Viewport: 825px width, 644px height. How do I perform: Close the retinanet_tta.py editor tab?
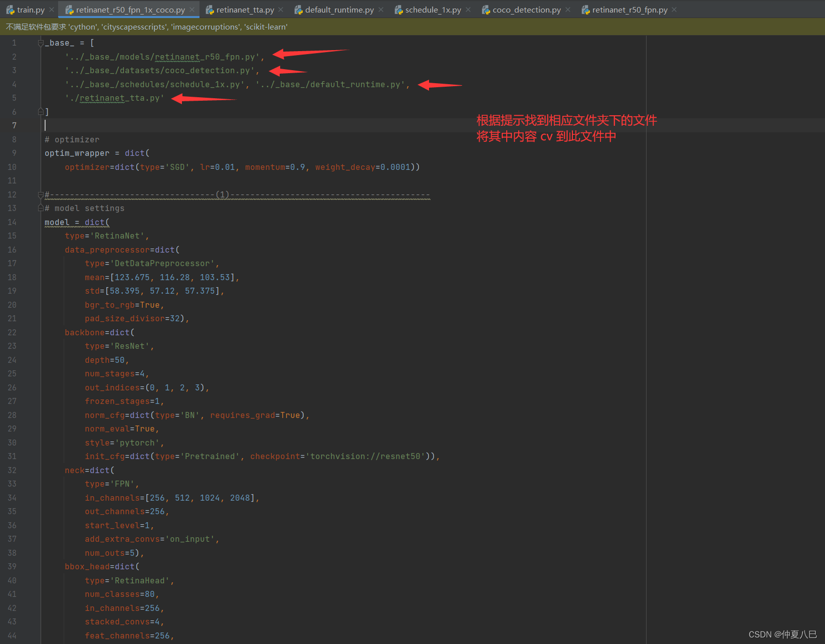[x=280, y=9]
